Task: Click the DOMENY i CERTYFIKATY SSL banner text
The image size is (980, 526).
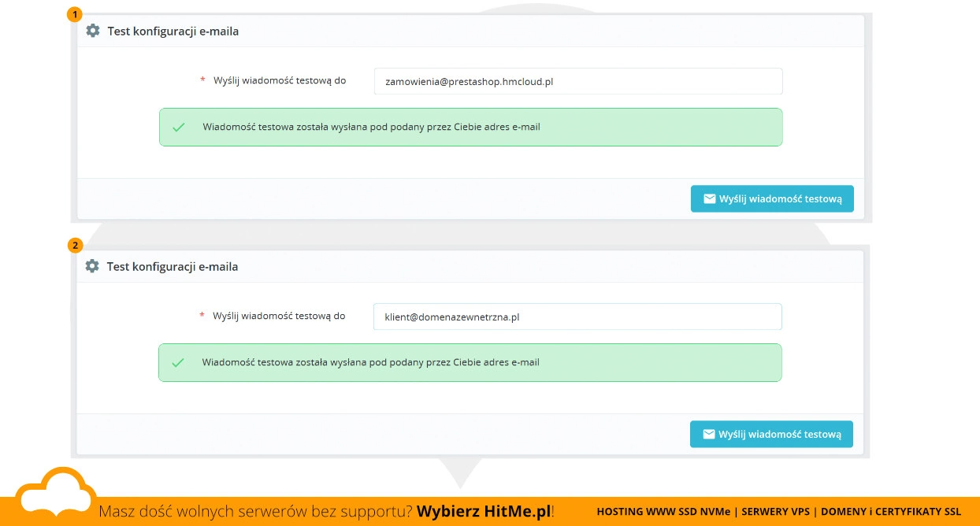Action: pyautogui.click(x=891, y=511)
